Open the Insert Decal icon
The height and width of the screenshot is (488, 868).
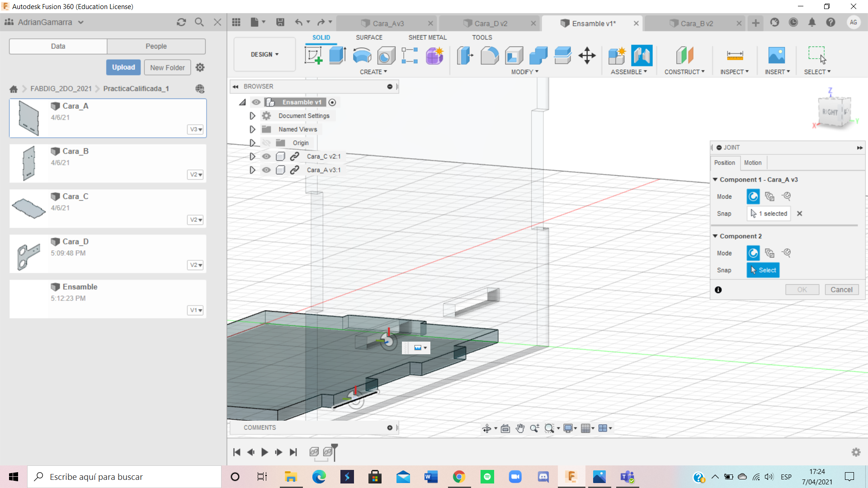coord(777,56)
